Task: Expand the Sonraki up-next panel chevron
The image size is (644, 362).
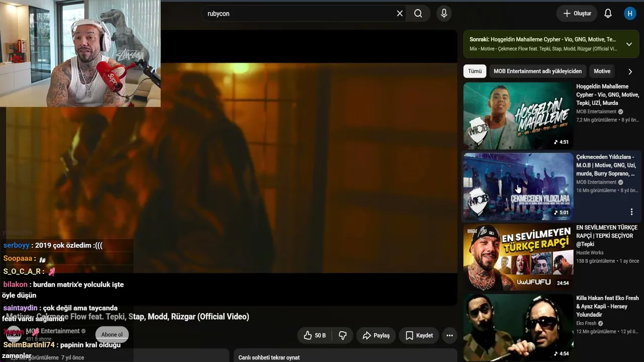Action: click(x=629, y=44)
